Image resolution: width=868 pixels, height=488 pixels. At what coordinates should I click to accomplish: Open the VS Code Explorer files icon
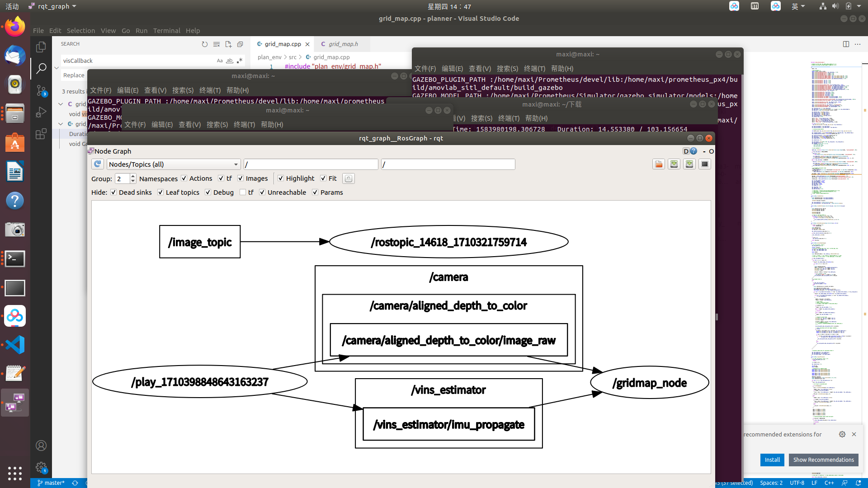(x=41, y=47)
